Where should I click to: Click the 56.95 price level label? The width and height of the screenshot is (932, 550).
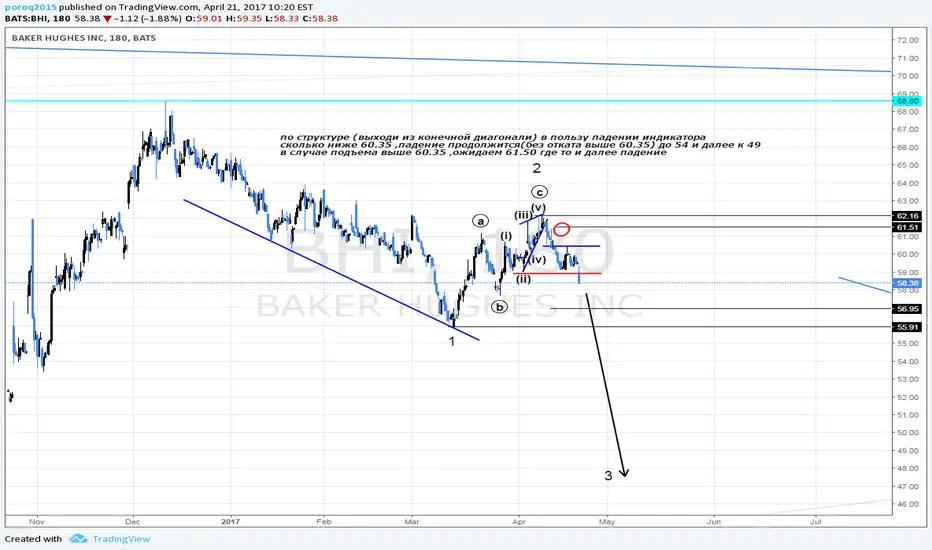pyautogui.click(x=908, y=309)
